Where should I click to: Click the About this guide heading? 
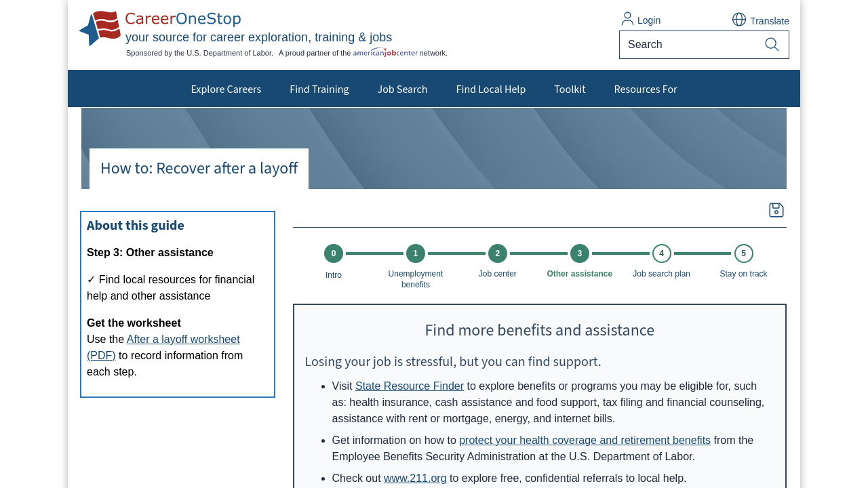pos(136,226)
